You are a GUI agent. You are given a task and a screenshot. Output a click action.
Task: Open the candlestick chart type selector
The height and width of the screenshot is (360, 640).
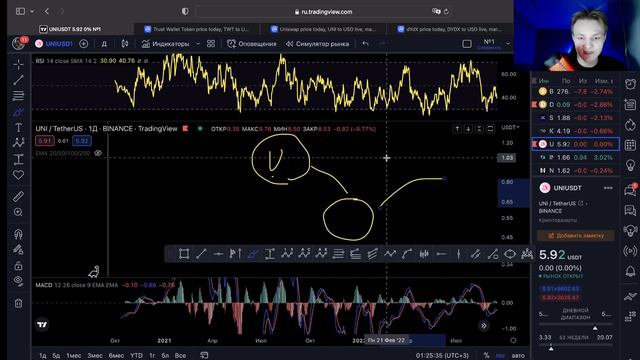(x=125, y=44)
